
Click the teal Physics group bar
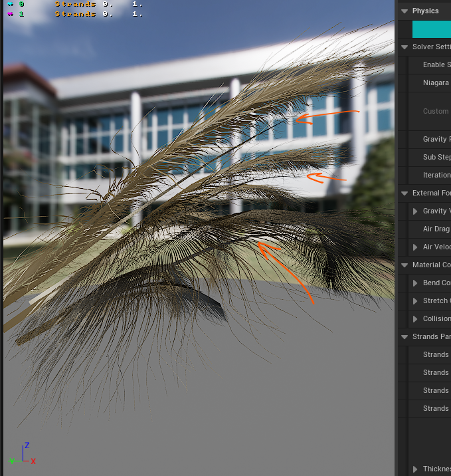[431, 29]
